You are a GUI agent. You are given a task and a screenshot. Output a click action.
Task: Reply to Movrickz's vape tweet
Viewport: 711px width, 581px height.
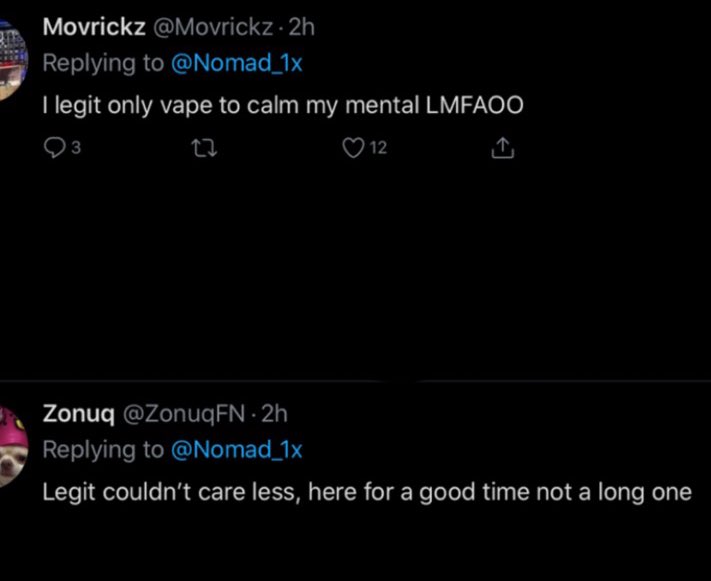pyautogui.click(x=54, y=149)
